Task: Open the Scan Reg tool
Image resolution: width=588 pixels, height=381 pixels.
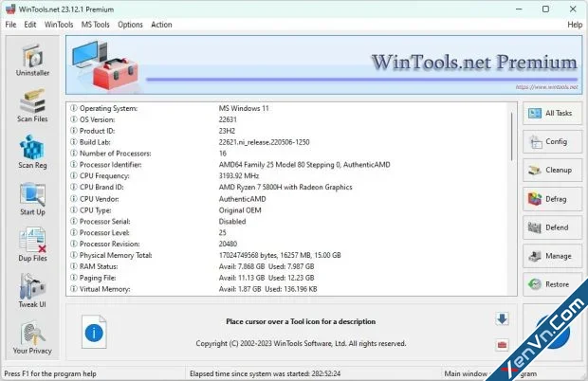Action: click(x=32, y=153)
